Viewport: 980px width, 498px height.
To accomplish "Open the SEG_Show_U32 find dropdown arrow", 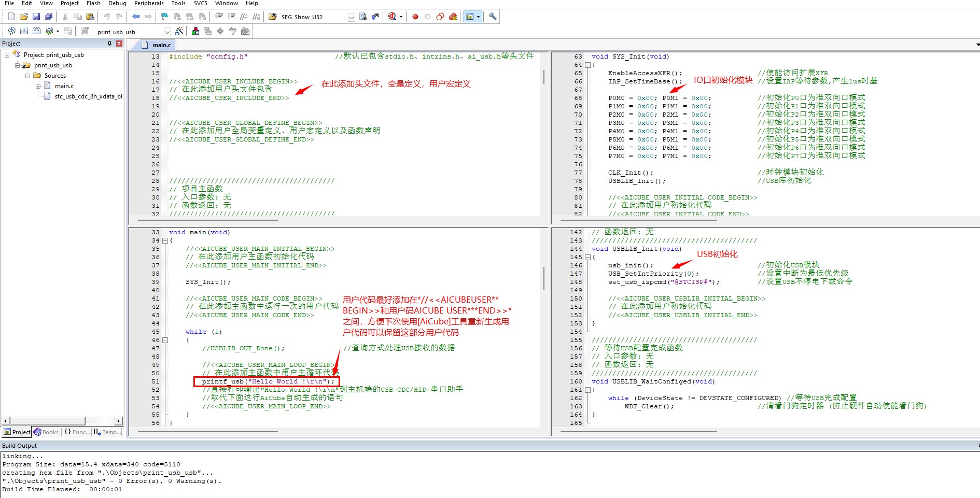I will (x=351, y=17).
